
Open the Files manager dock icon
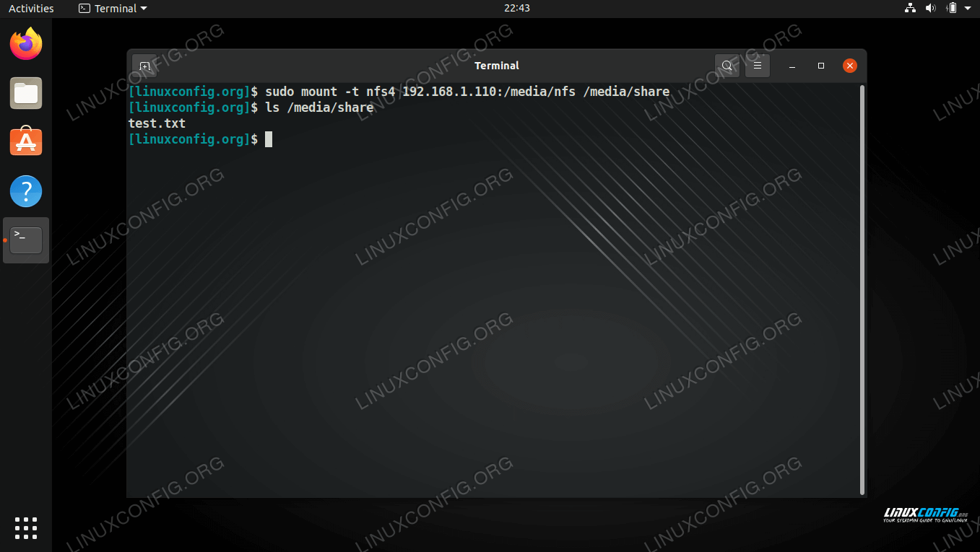(26, 93)
